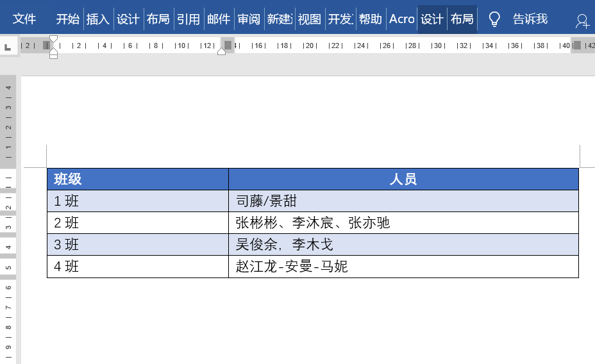Switch to the 帮助 ribbon tab

[371, 19]
